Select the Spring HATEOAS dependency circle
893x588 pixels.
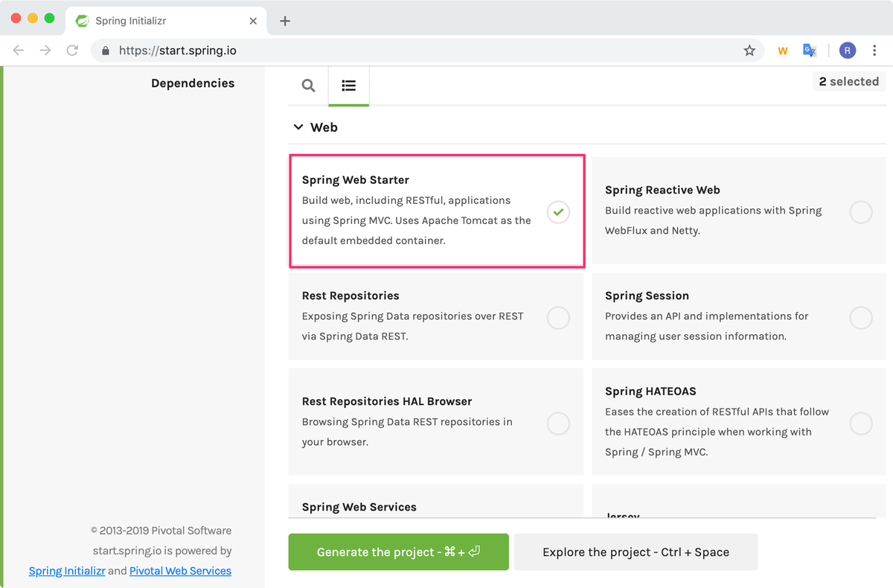(861, 424)
